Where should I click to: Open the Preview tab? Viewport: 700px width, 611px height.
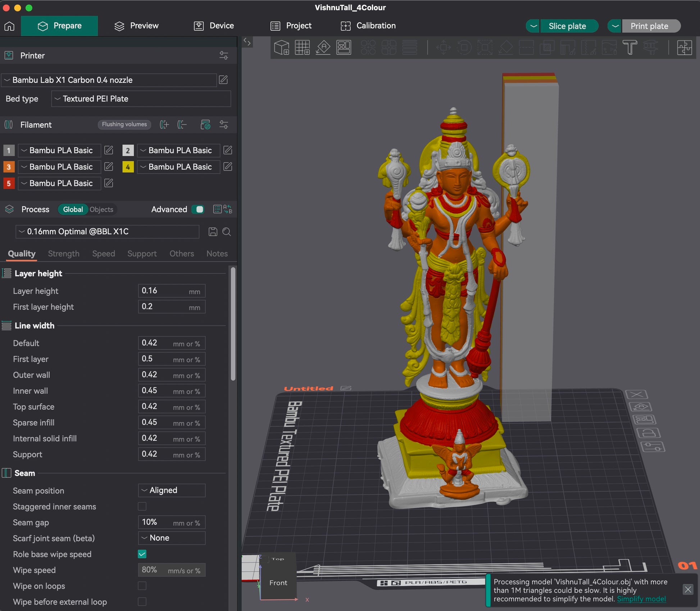coord(136,26)
